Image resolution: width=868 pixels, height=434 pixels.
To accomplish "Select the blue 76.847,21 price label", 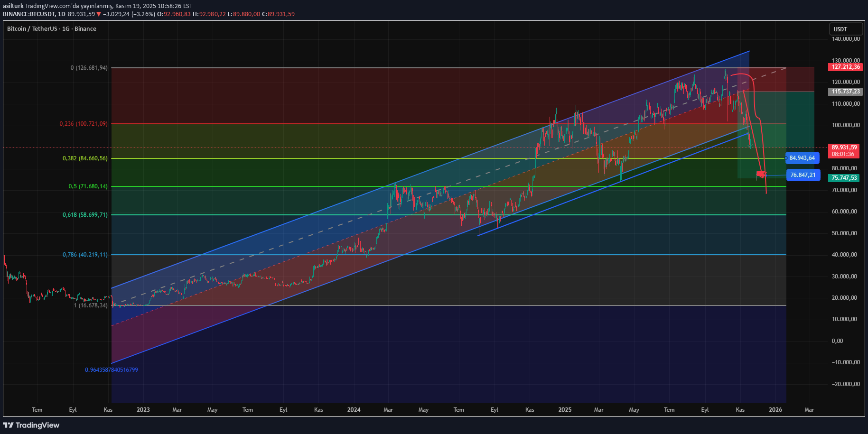I will coord(803,175).
